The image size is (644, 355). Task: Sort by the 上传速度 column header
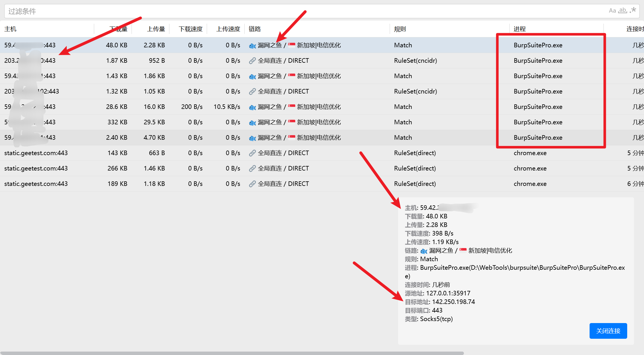pos(228,29)
